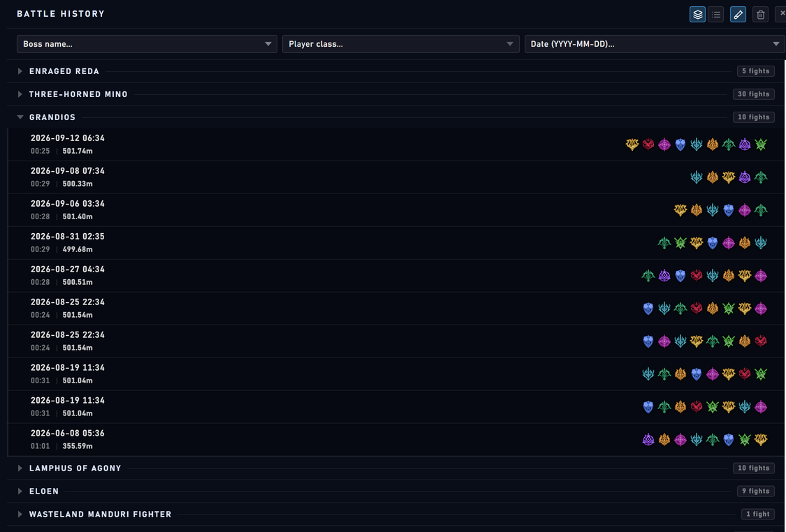Click the trash delete icon
The height and width of the screenshot is (532, 786).
click(x=760, y=15)
